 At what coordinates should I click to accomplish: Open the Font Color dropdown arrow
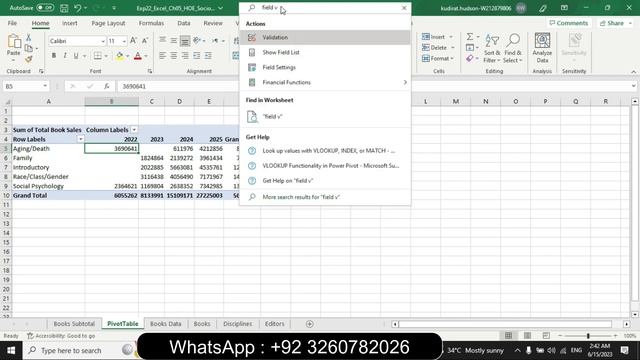(146, 56)
